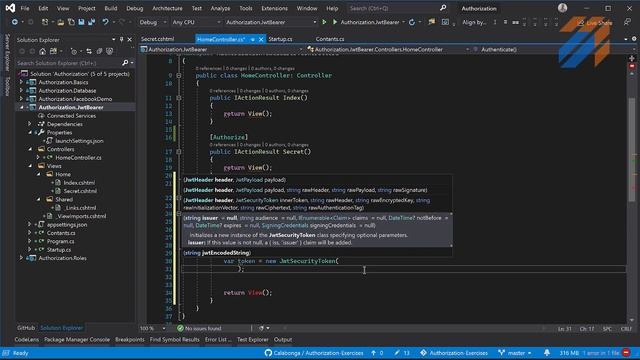This screenshot has height=360, width=640.
Task: Open the master branch dropdown
Action: pos(515,353)
